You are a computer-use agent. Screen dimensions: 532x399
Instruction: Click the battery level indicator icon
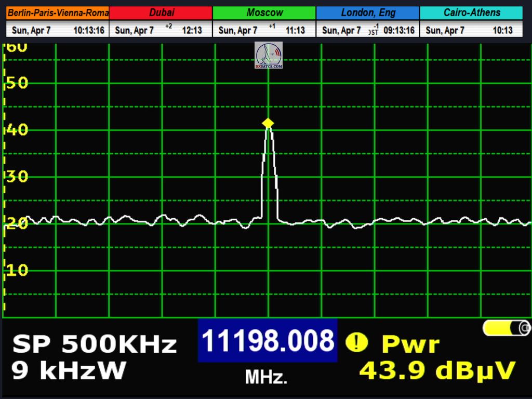507,328
